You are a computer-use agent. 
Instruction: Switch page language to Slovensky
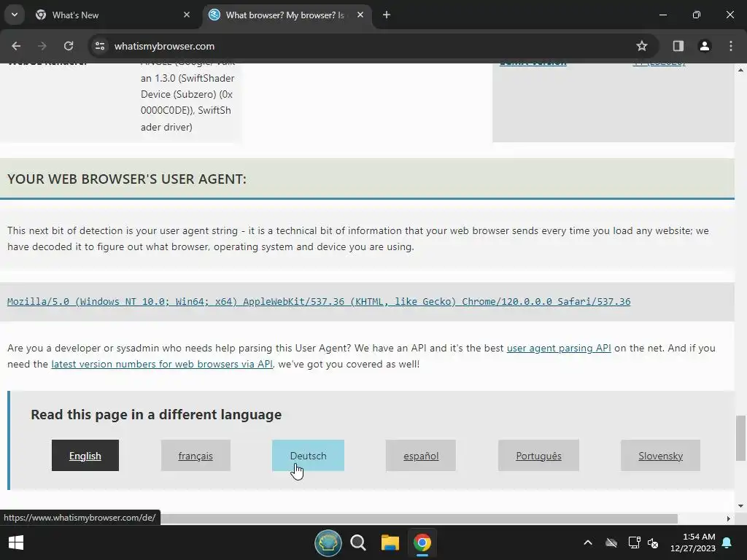660,455
